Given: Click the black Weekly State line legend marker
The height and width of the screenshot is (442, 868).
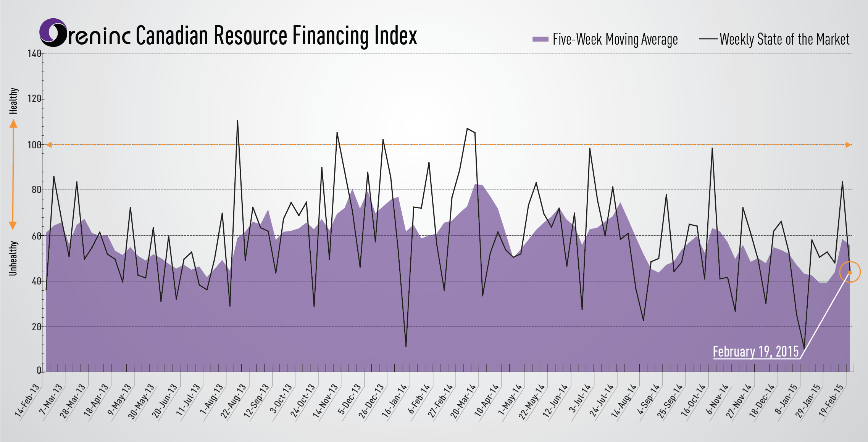Looking at the screenshot, I should pyautogui.click(x=708, y=39).
